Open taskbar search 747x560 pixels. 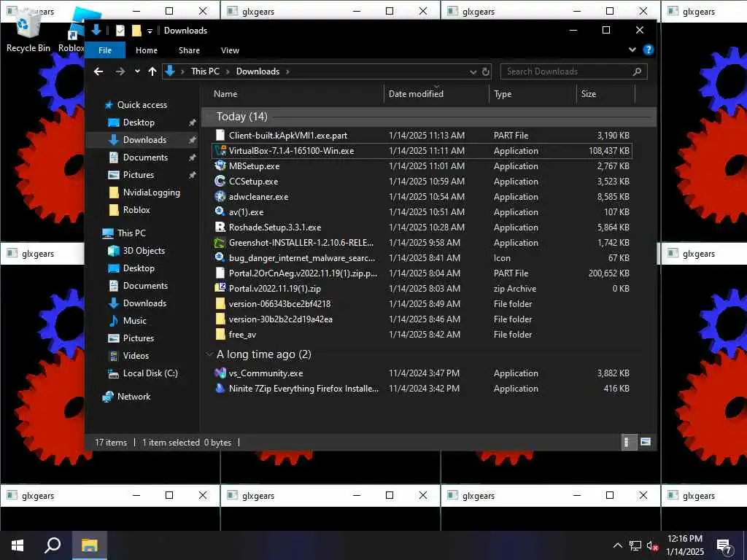pyautogui.click(x=53, y=545)
